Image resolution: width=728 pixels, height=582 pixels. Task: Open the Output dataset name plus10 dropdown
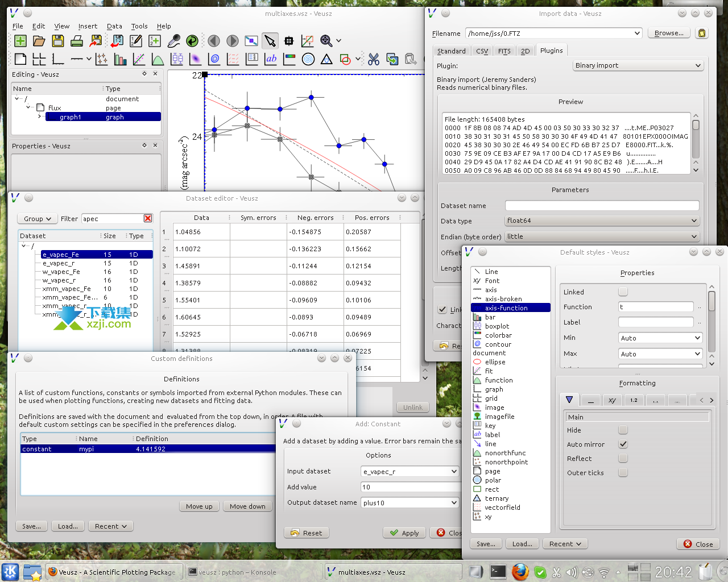tap(410, 502)
